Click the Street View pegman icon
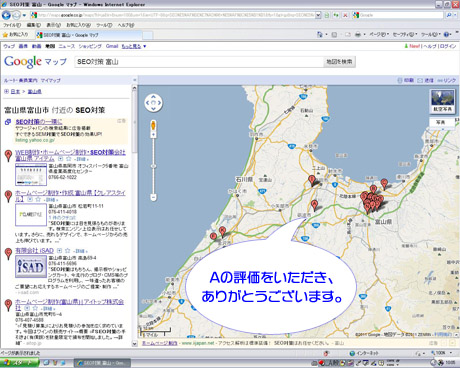This screenshot has width=460, height=368. (153, 126)
